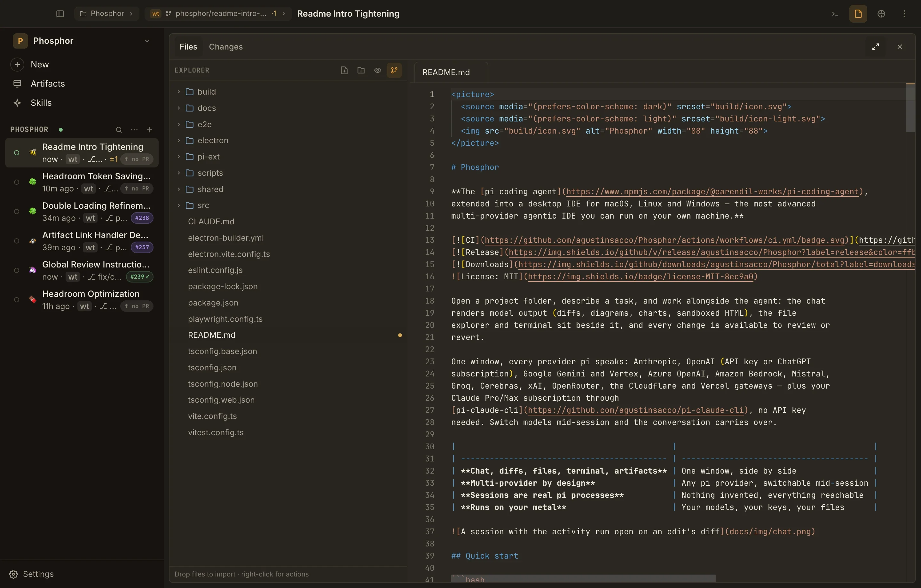
Task: Click editor line number 23
Action: pos(429,362)
